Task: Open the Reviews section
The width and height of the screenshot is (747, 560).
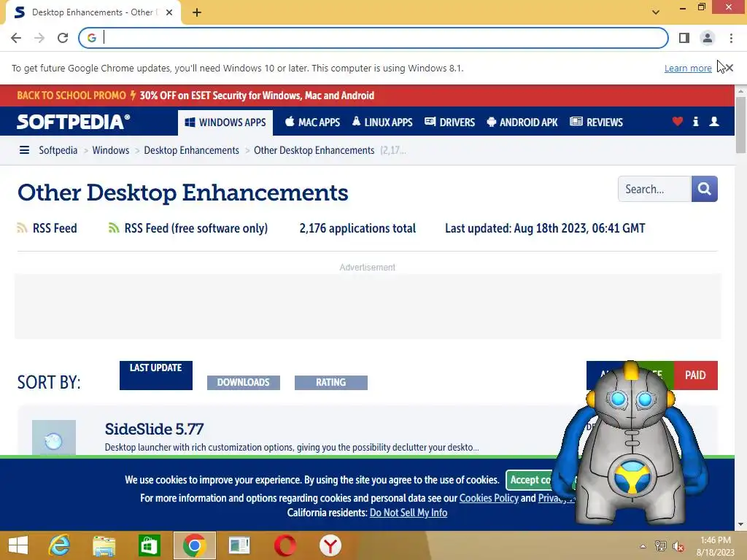Action: click(597, 122)
